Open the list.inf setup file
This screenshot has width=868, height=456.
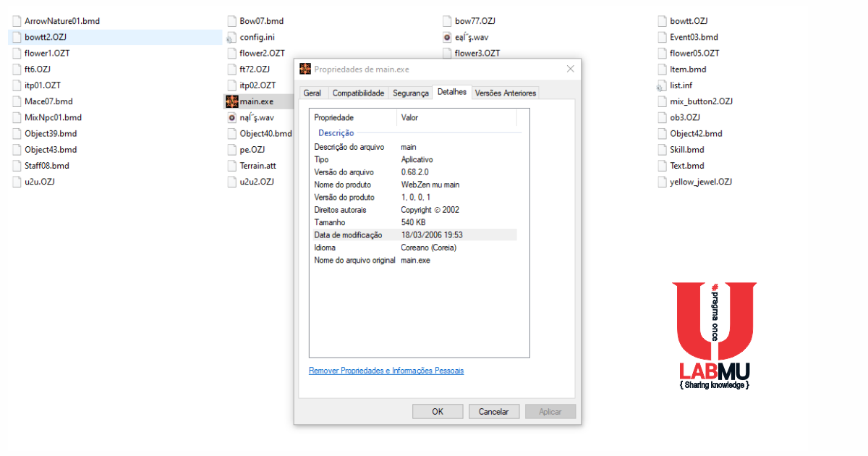tap(680, 85)
